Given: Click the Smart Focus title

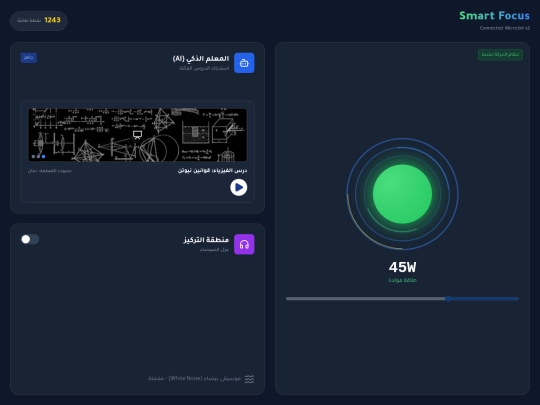Looking at the screenshot, I should pyautogui.click(x=494, y=15).
